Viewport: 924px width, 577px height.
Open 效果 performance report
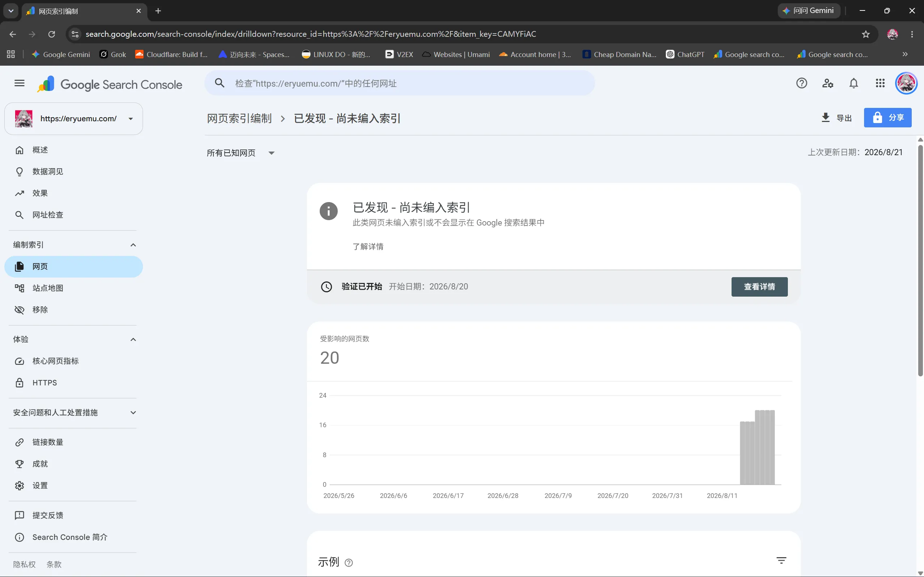[74, 193]
